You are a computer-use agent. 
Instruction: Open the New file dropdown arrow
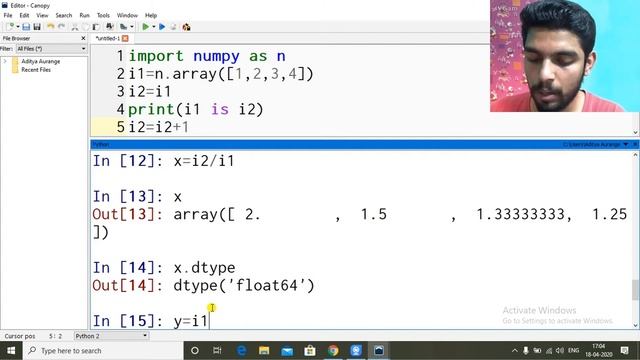pyautogui.click(x=18, y=27)
